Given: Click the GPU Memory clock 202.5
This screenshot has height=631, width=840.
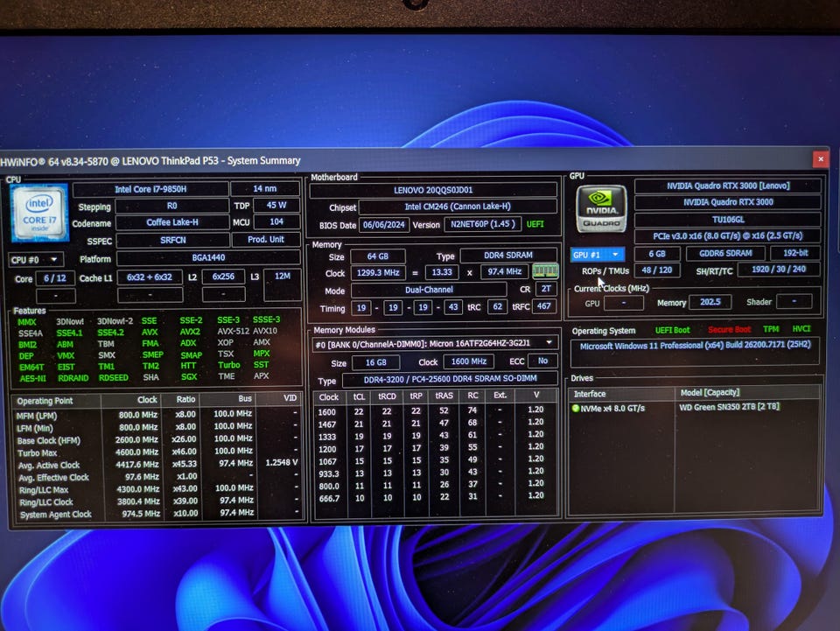Looking at the screenshot, I should coord(710,302).
